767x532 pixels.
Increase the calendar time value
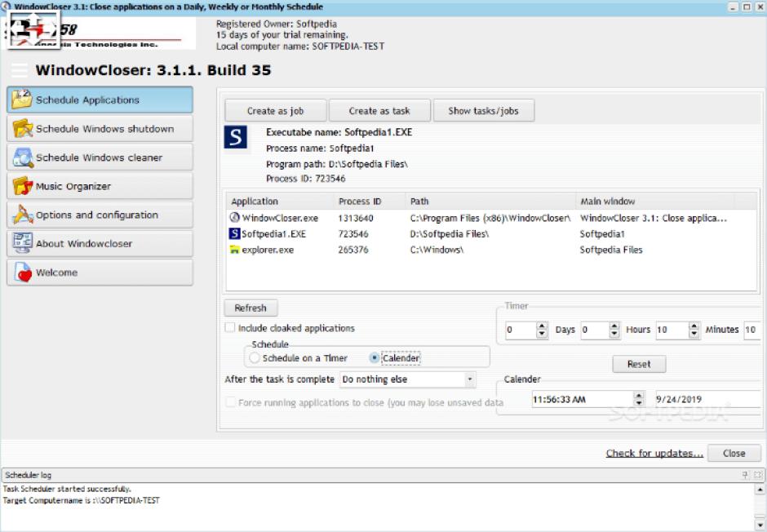638,395
